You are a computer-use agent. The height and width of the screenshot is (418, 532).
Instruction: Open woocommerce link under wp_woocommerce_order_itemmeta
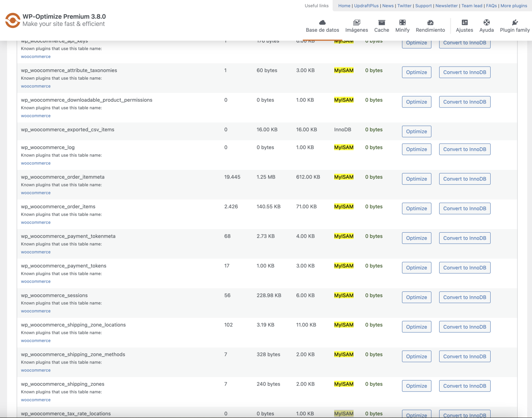coord(36,193)
